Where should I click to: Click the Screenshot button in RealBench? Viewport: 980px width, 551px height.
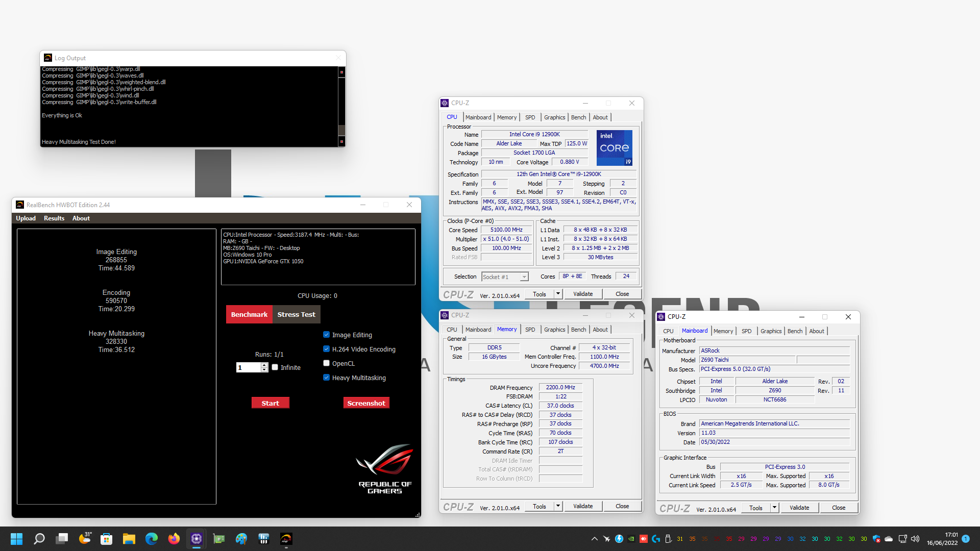point(366,403)
